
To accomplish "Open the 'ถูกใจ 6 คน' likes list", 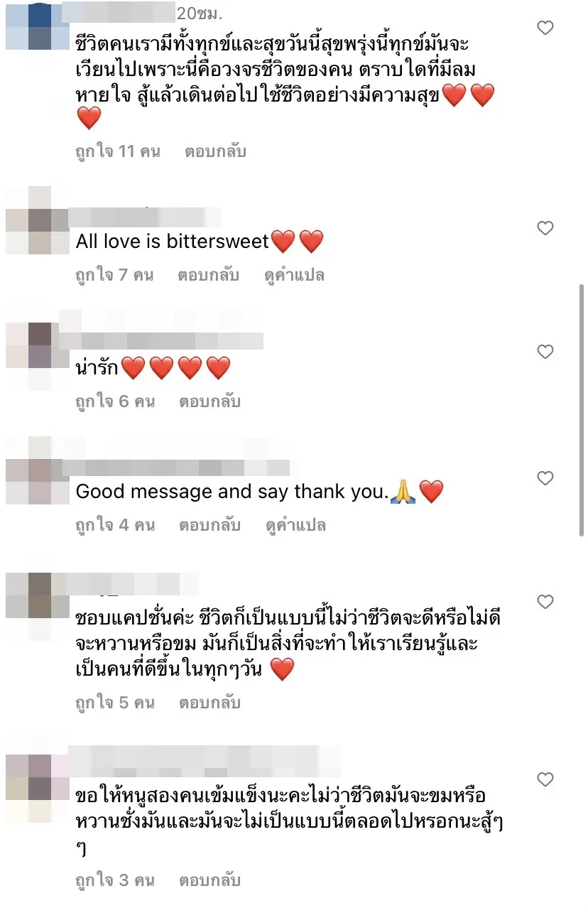I will (x=115, y=401).
